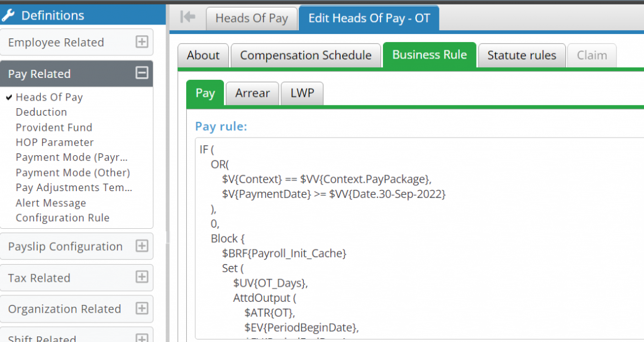Select Heads Of Pay in sidebar
The width and height of the screenshot is (644, 342).
[x=49, y=97]
